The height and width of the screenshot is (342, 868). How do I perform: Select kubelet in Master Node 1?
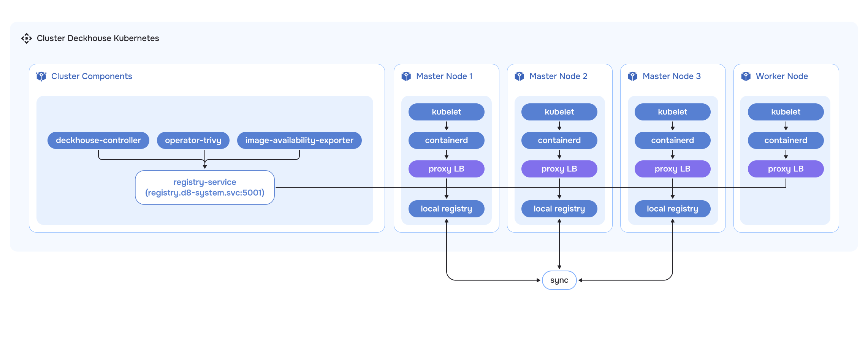(446, 112)
